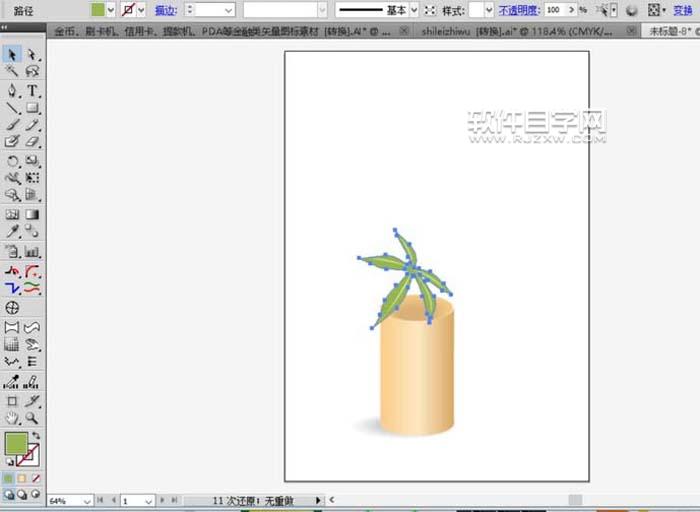Choose the Magic Wand tool
The width and height of the screenshot is (700, 512).
coord(12,71)
